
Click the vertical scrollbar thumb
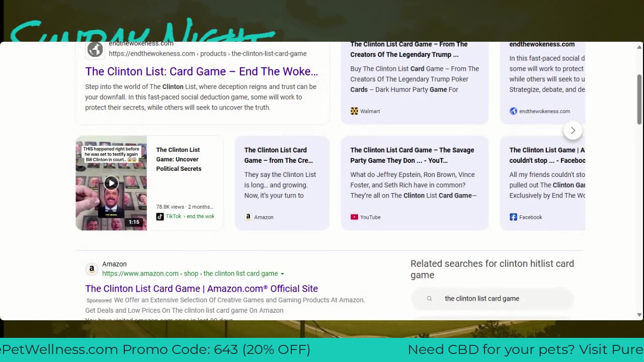point(639,99)
